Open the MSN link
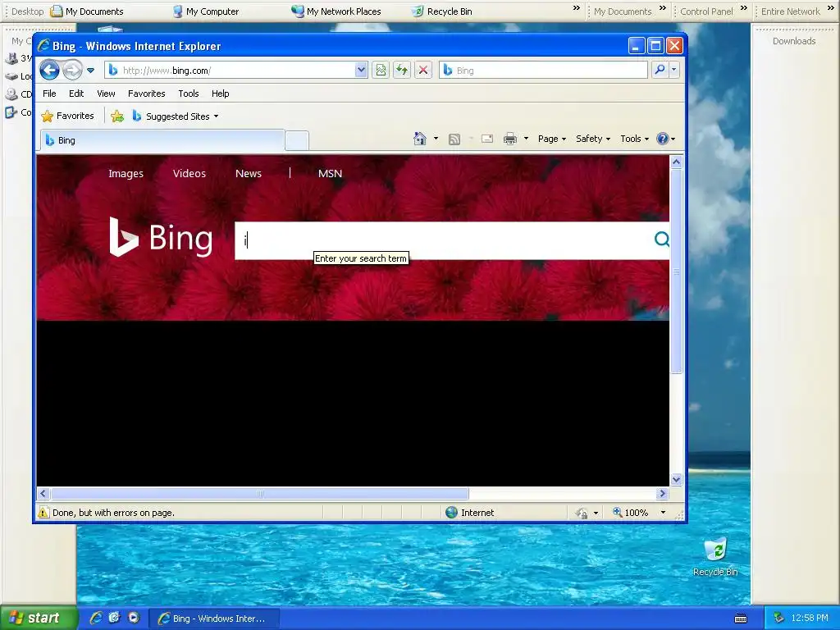The image size is (840, 630). click(330, 174)
